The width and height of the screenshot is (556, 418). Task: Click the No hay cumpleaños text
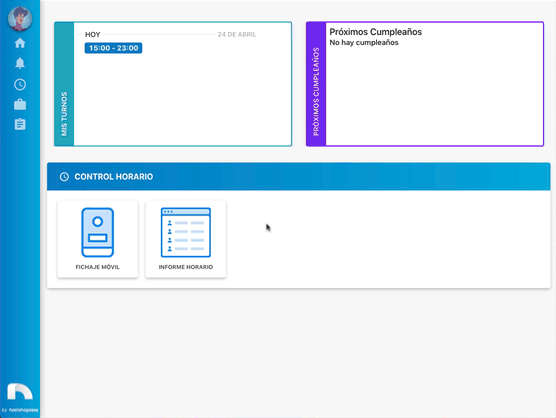[x=364, y=43]
